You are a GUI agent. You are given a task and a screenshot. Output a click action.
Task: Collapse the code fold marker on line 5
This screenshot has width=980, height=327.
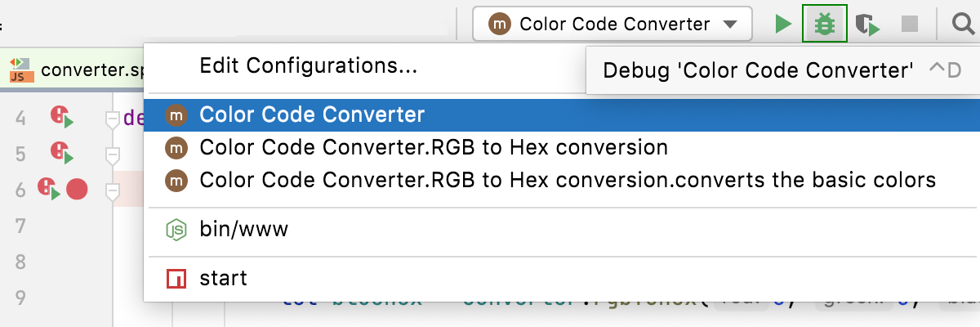(x=113, y=155)
